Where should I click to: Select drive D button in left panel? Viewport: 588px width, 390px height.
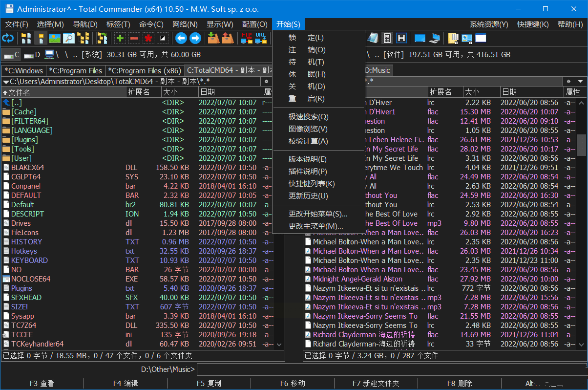click(x=32, y=55)
